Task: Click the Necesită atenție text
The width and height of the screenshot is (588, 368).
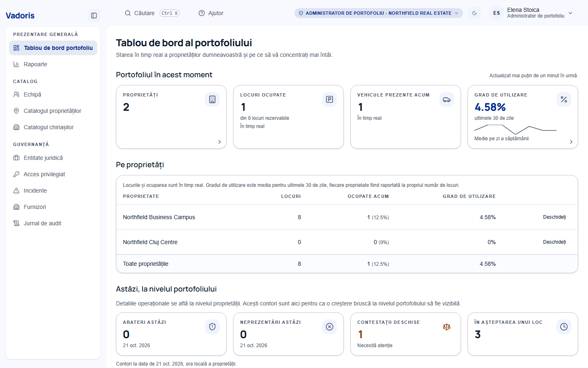Action: [375, 346]
